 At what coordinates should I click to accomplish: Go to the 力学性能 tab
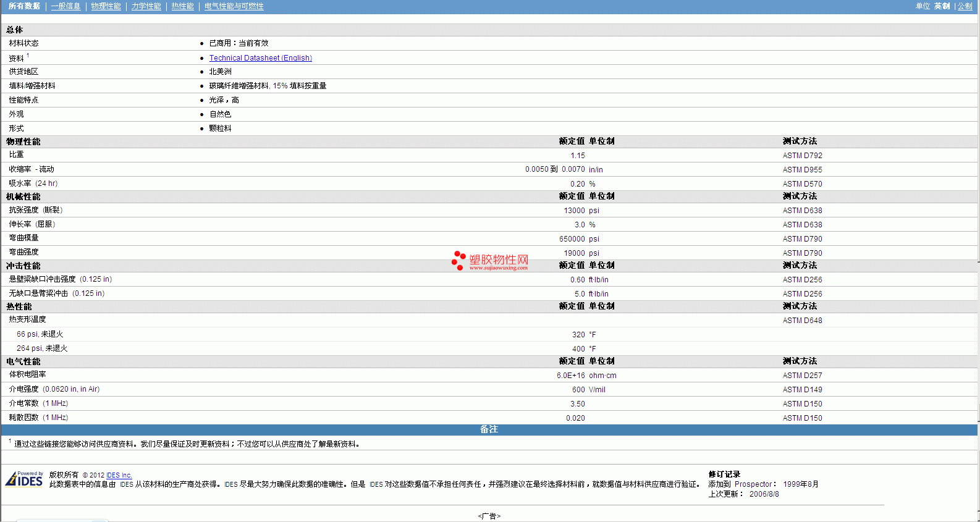coord(146,6)
